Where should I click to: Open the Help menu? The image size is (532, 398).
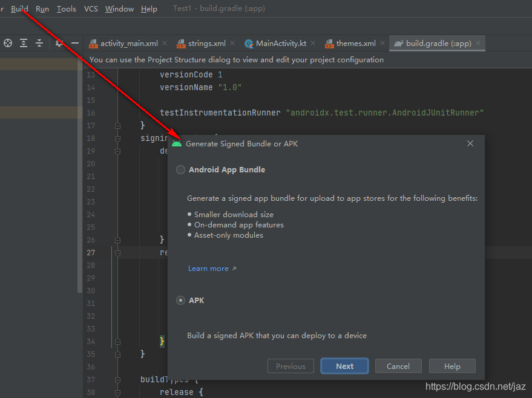click(149, 9)
